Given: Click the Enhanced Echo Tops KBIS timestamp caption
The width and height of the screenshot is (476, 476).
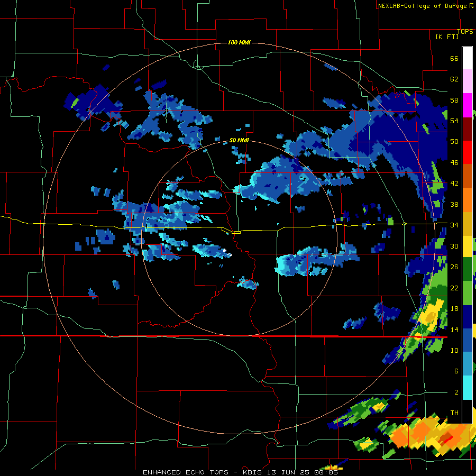Looking at the screenshot, I should [240, 472].
